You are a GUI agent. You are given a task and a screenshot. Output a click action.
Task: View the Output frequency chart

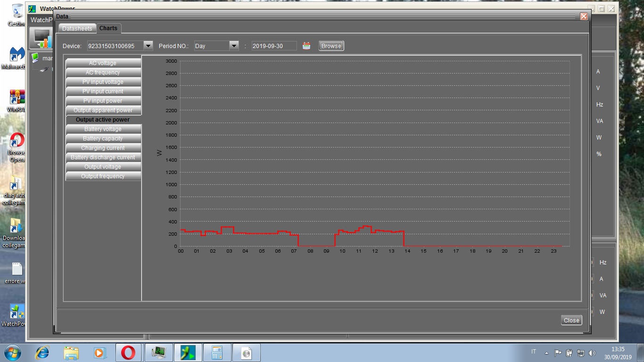pyautogui.click(x=103, y=176)
